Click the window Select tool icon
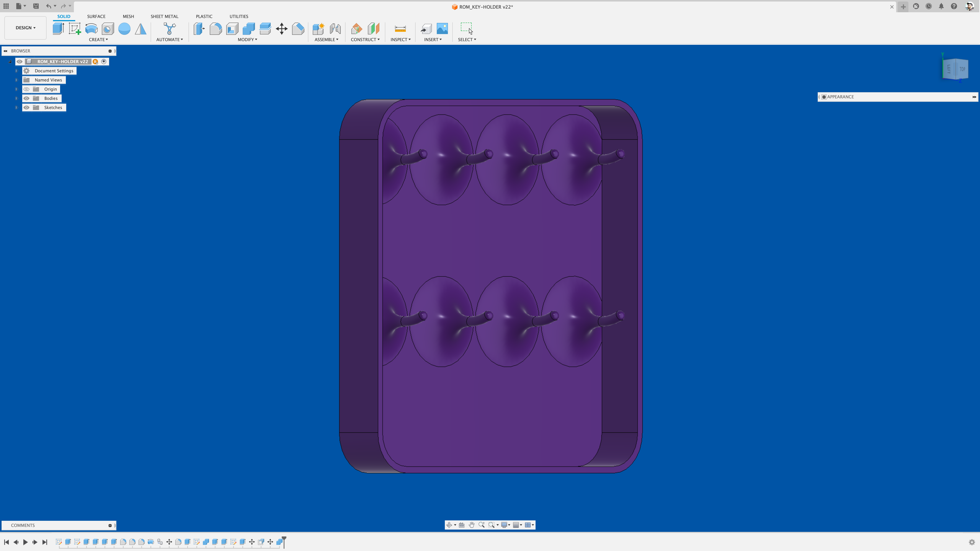Screen dimensions: 980x551 click(x=467, y=29)
